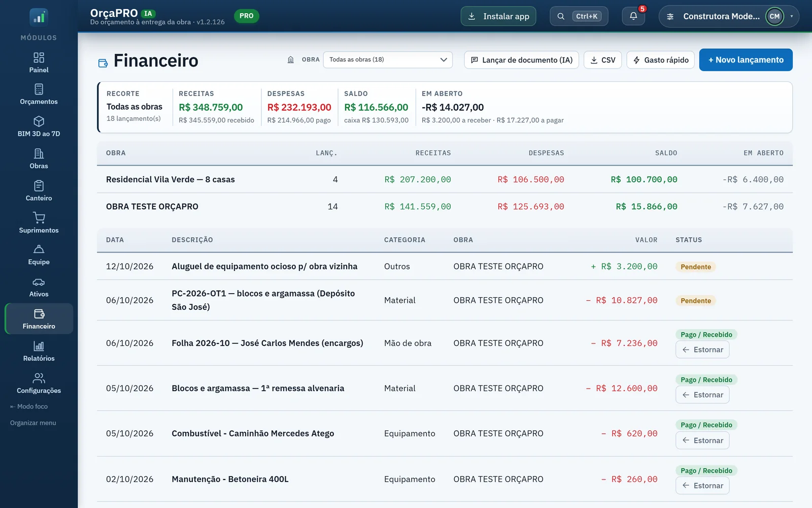Click the CM user avatar

click(x=774, y=16)
